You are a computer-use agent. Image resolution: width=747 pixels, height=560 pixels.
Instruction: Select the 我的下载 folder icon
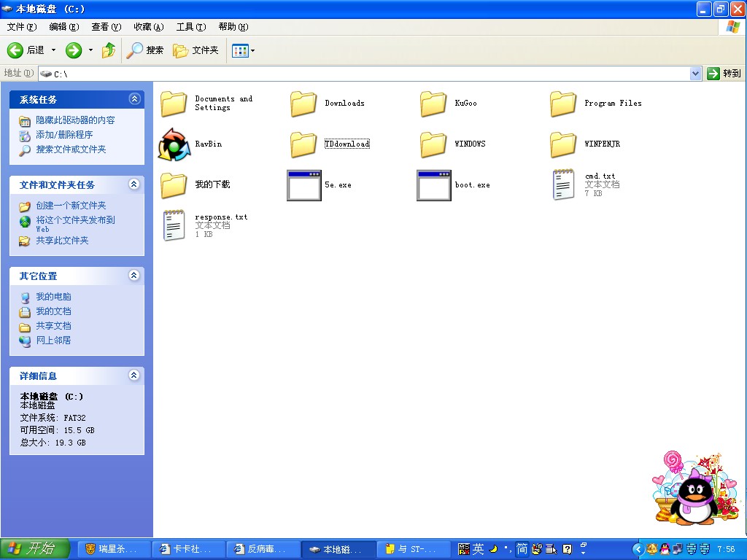click(174, 184)
